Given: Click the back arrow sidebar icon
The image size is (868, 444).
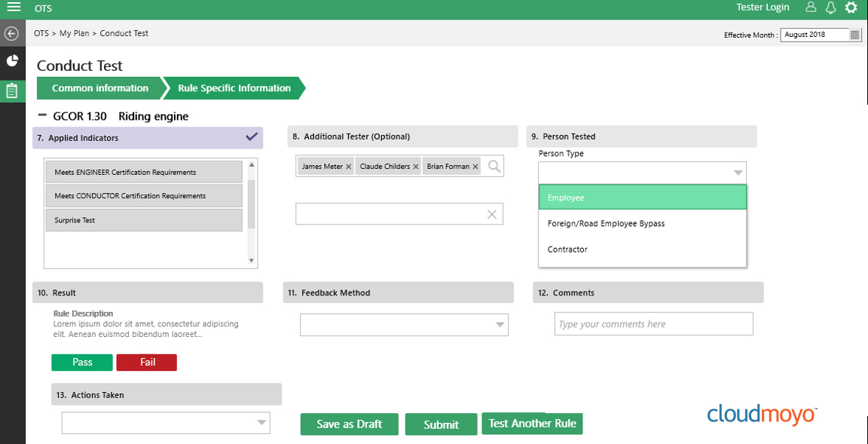Looking at the screenshot, I should pos(11,33).
